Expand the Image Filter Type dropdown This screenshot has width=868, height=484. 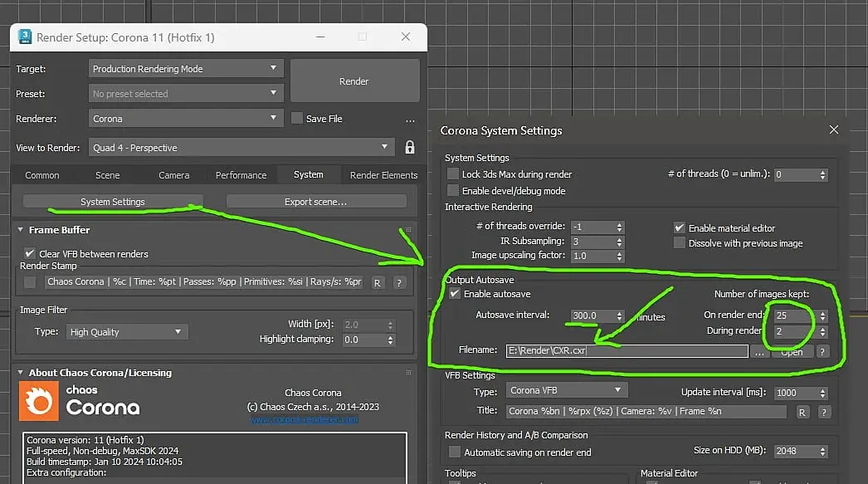[126, 332]
